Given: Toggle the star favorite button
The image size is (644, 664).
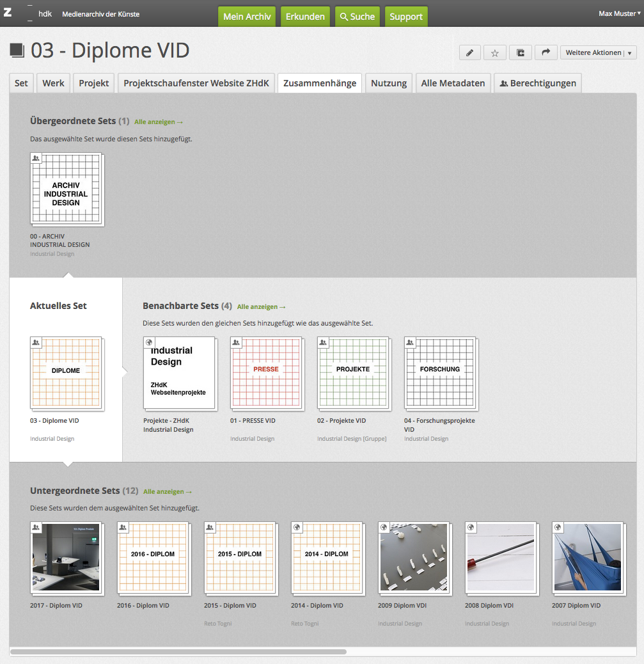Looking at the screenshot, I should tap(494, 53).
